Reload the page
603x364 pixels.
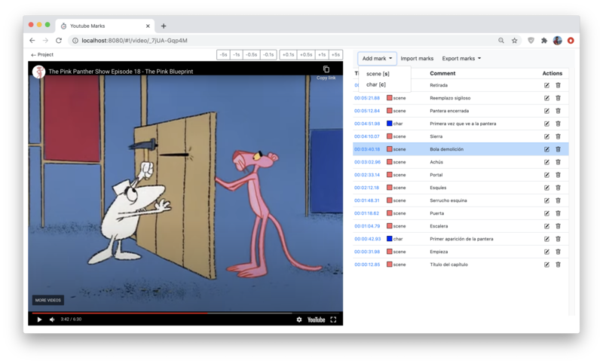[59, 41]
